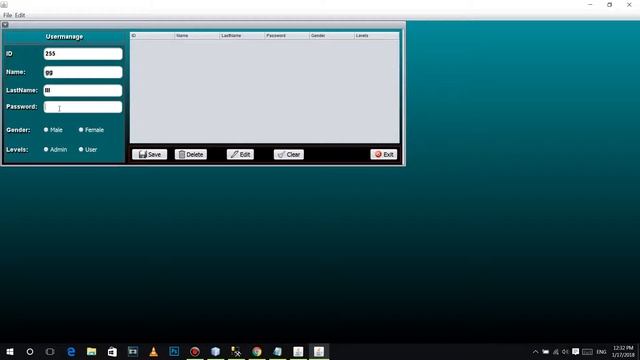
Task: Open Cortana search circle icon
Action: (30, 351)
